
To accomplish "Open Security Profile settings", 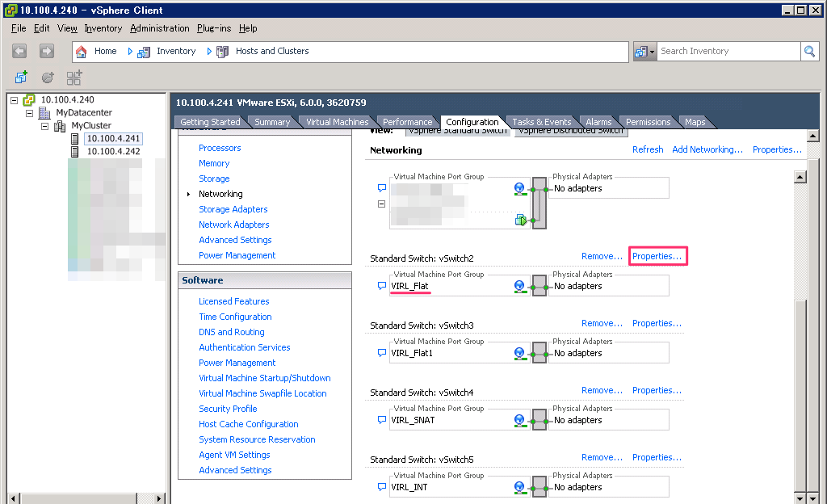I will 228,409.
